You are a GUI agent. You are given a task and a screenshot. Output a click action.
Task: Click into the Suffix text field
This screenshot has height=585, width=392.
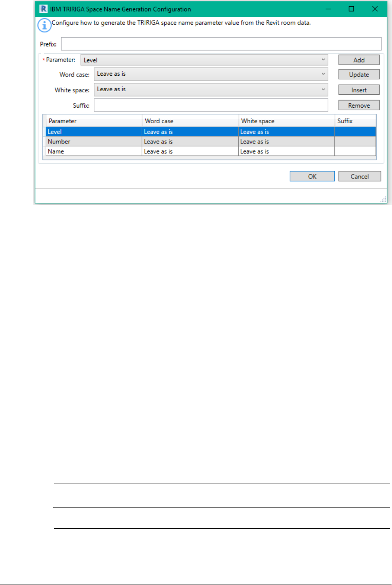(211, 105)
